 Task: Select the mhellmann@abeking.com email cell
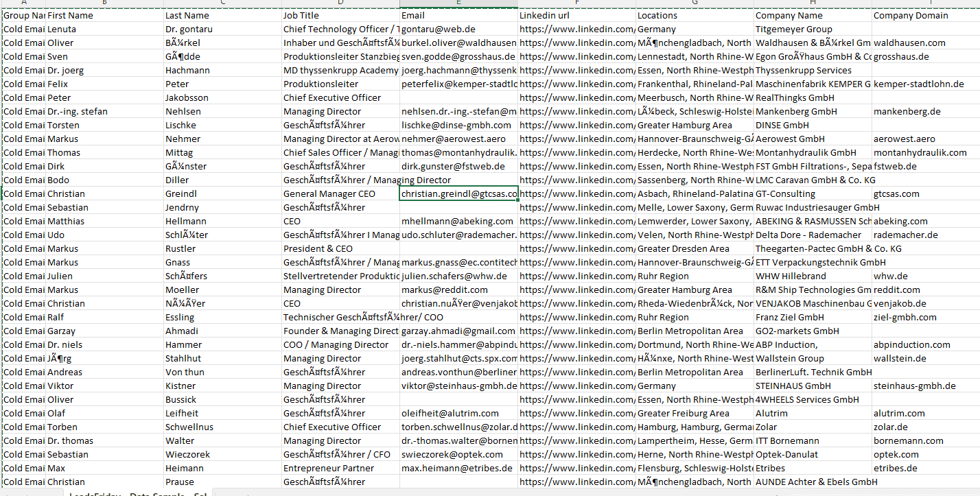[458, 221]
